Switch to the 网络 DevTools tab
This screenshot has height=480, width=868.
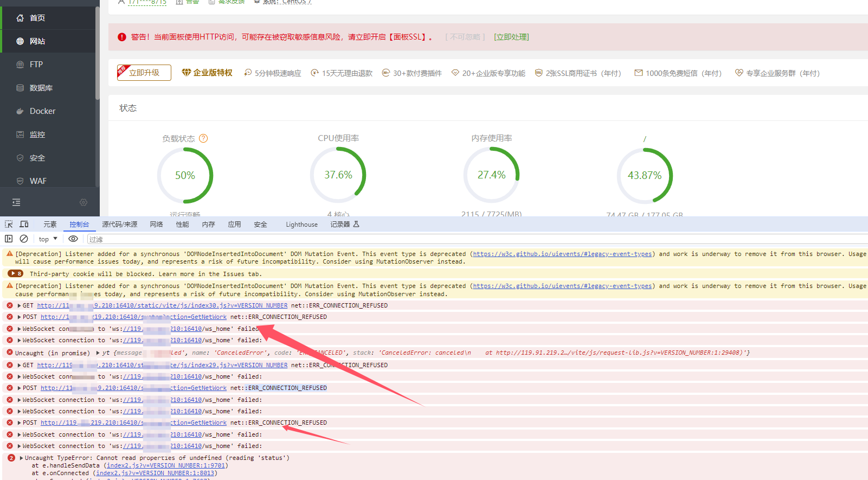coord(157,224)
